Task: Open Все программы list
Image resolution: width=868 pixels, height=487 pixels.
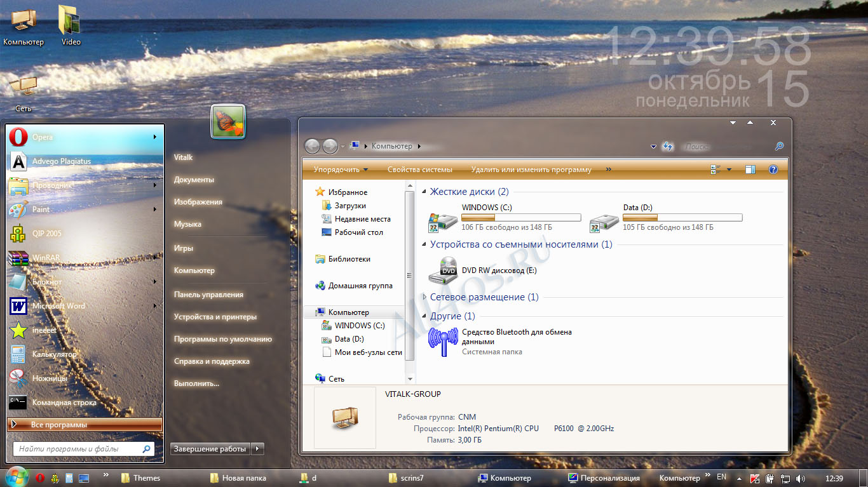Action: pyautogui.click(x=85, y=424)
